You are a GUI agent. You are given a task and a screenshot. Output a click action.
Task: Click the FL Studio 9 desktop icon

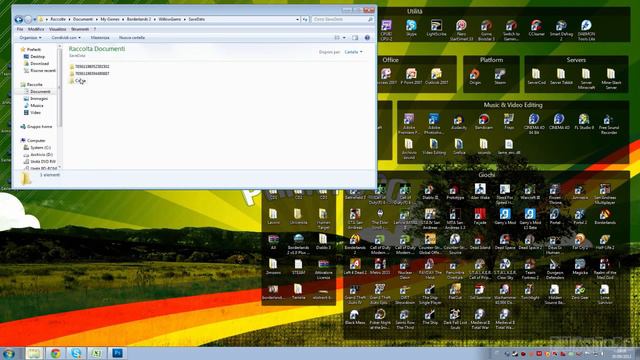coord(584,122)
